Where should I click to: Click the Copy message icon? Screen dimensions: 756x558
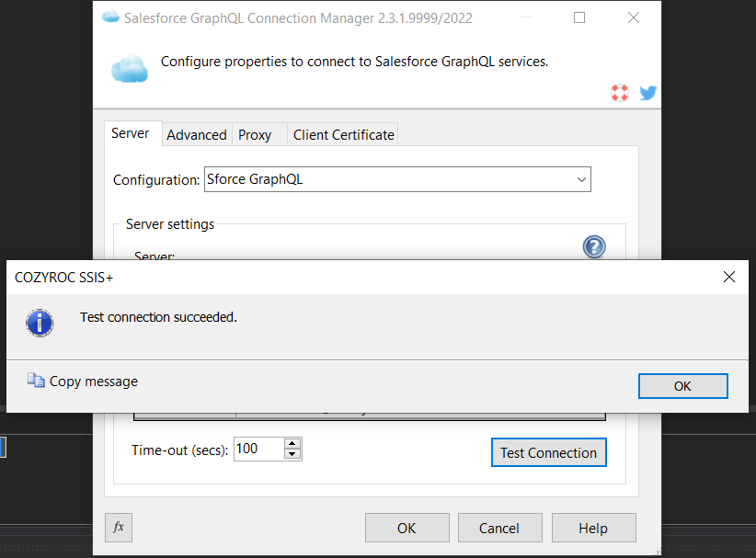[36, 381]
